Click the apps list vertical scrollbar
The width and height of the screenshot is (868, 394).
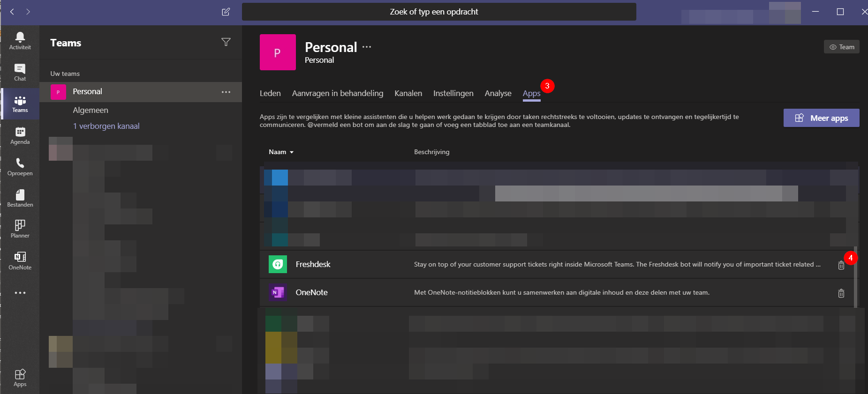pos(855,277)
